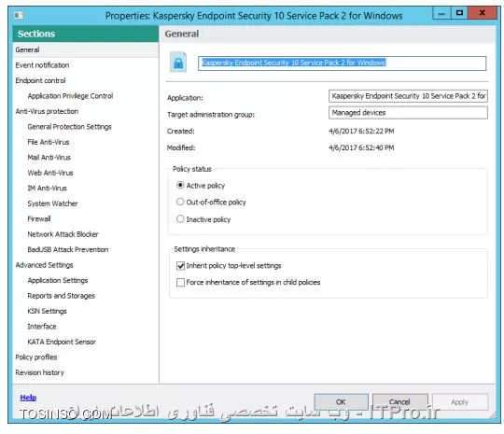Open General Protection Settings
The height and width of the screenshot is (434, 504).
pyautogui.click(x=69, y=127)
